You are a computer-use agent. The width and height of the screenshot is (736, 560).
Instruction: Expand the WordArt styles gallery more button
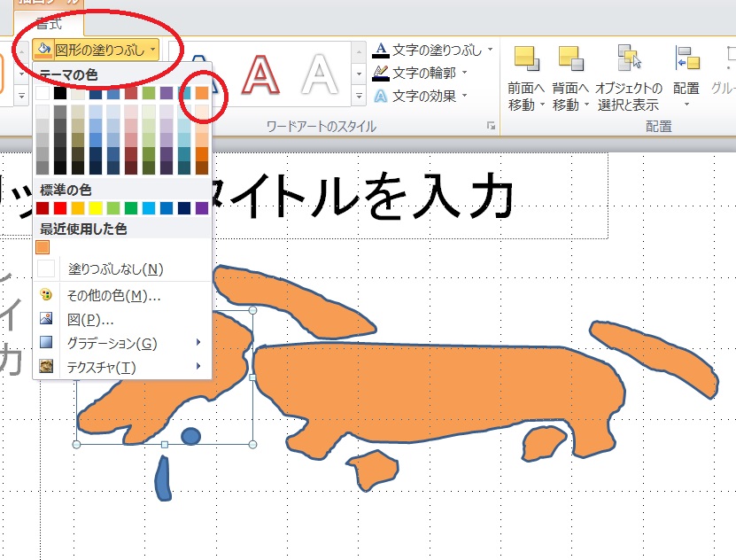pyautogui.click(x=359, y=96)
